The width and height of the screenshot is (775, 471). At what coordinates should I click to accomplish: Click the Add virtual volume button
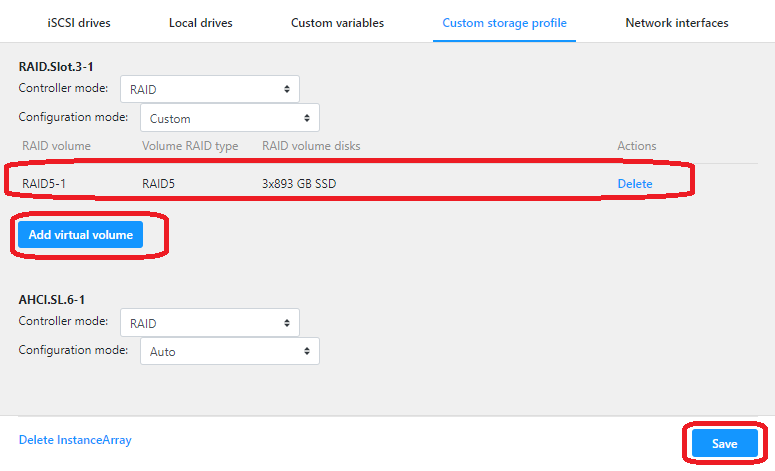80,235
